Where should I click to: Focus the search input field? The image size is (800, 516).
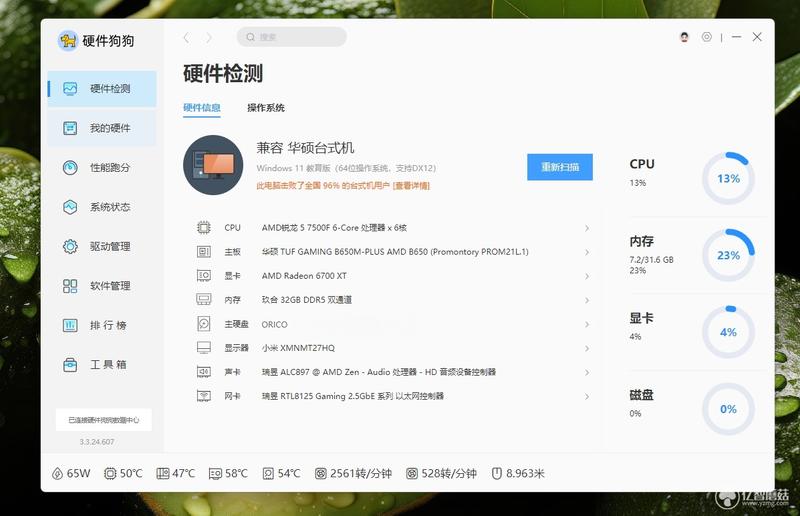click(292, 37)
